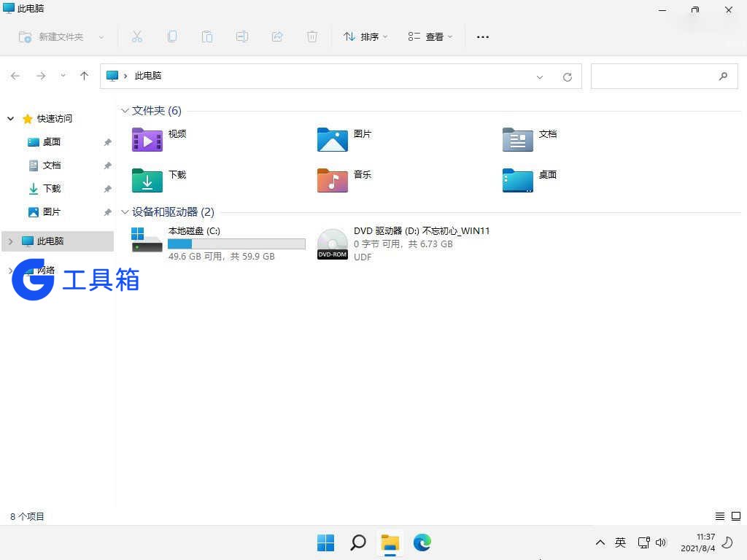
Task: Click the pin icon beside sidebar 下载
Action: (x=108, y=189)
